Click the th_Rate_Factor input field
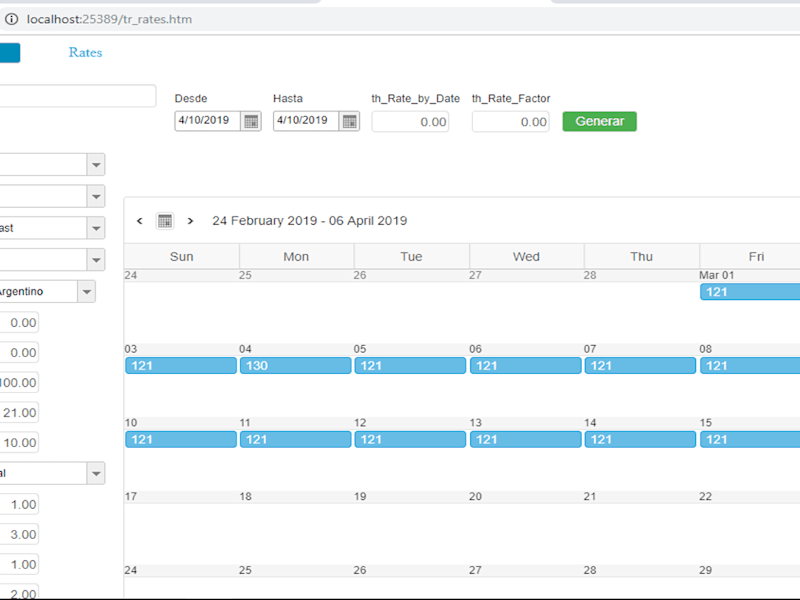This screenshot has width=800, height=600. tap(511, 122)
